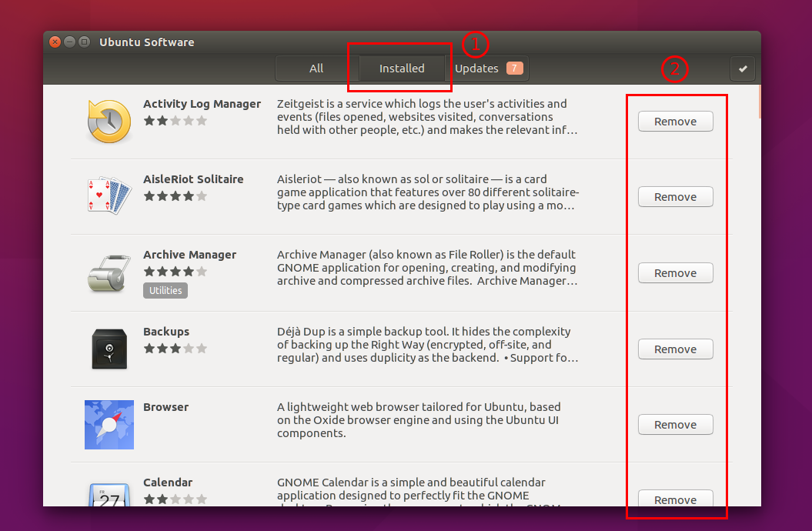Click the Calendar title text
Image resolution: width=812 pixels, height=531 pixels.
tap(168, 483)
